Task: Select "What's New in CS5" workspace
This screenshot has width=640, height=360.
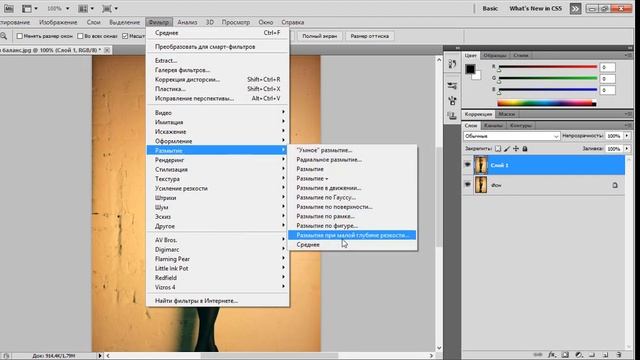Action: pos(536,8)
